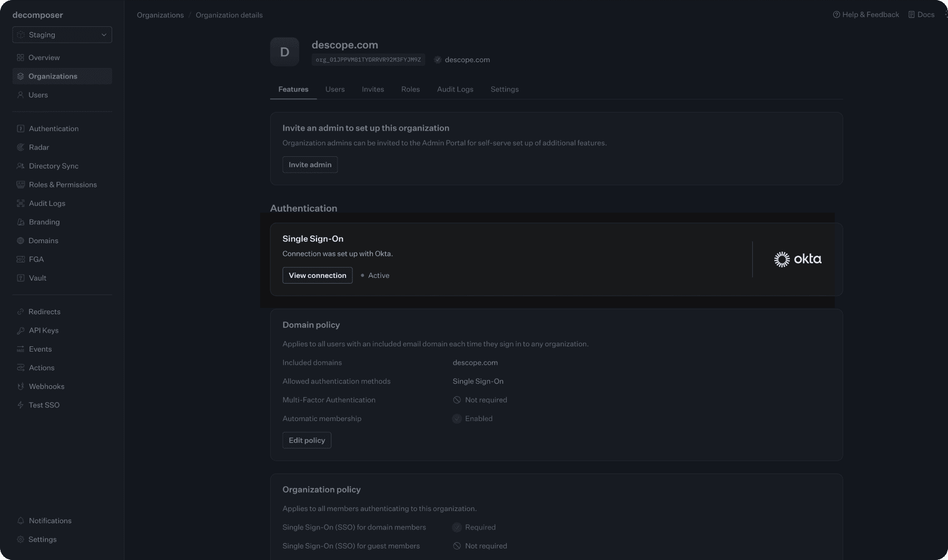The image size is (948, 560).
Task: Click the View connection button
Action: click(x=317, y=275)
